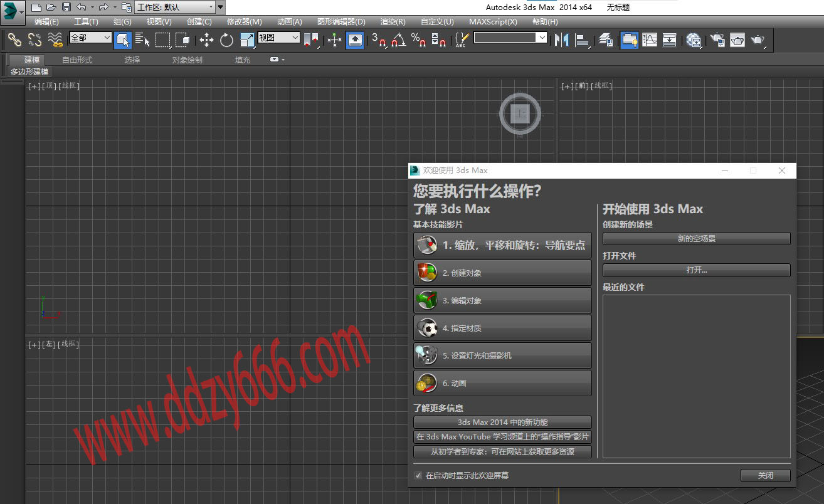Image resolution: width=824 pixels, height=504 pixels.
Task: Click the Redo arrow icon
Action: click(103, 8)
